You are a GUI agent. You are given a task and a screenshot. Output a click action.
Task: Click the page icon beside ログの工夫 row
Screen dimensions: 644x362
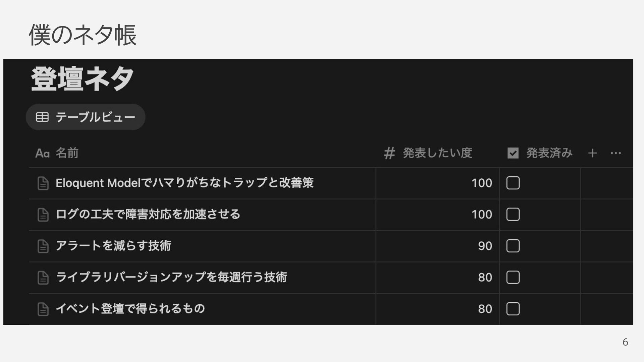pos(43,215)
